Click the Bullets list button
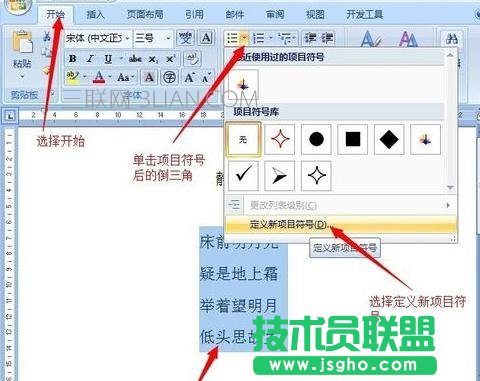Screen dimensions: 480x381 [x=232, y=39]
